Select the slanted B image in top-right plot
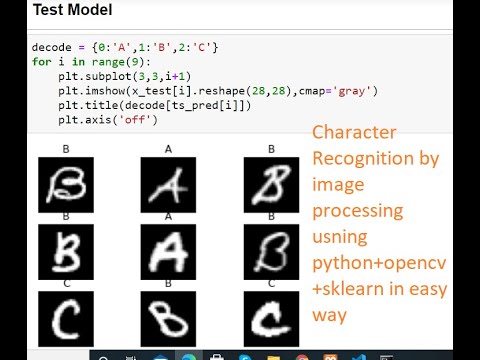The height and width of the screenshot is (360, 480). 271,185
